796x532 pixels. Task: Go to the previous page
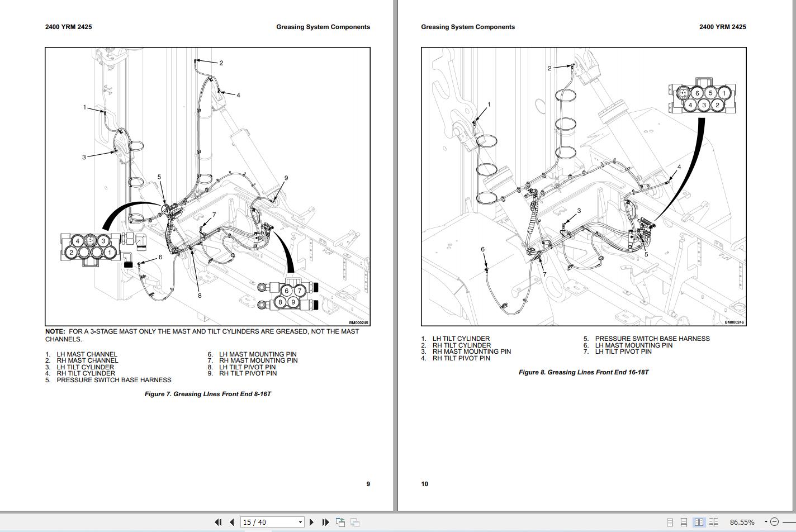click(232, 522)
